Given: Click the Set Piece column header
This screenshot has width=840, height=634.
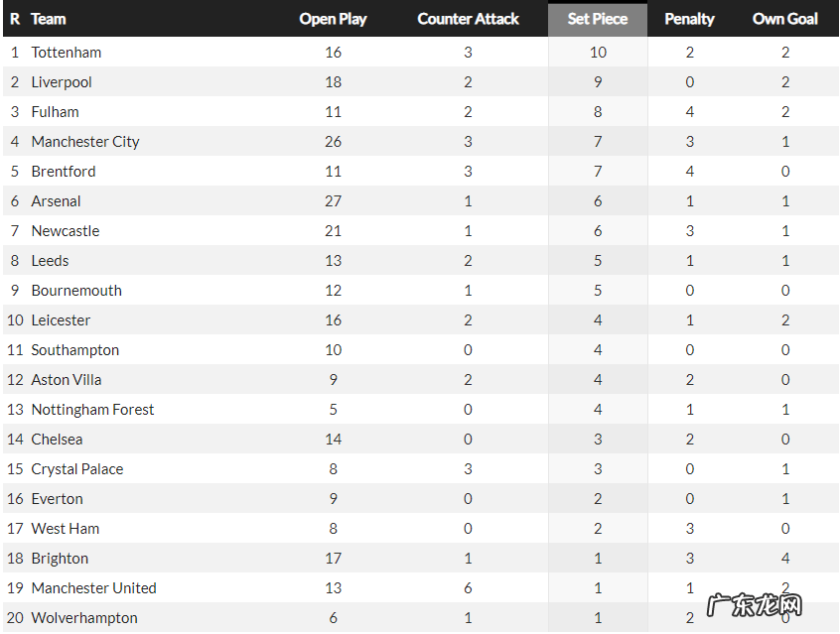Looking at the screenshot, I should [597, 19].
